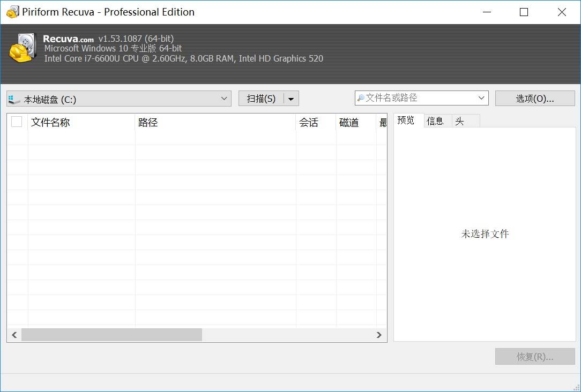This screenshot has height=392, width=581.
Task: Click the 扫描(S) scan button
Action: pos(261,99)
